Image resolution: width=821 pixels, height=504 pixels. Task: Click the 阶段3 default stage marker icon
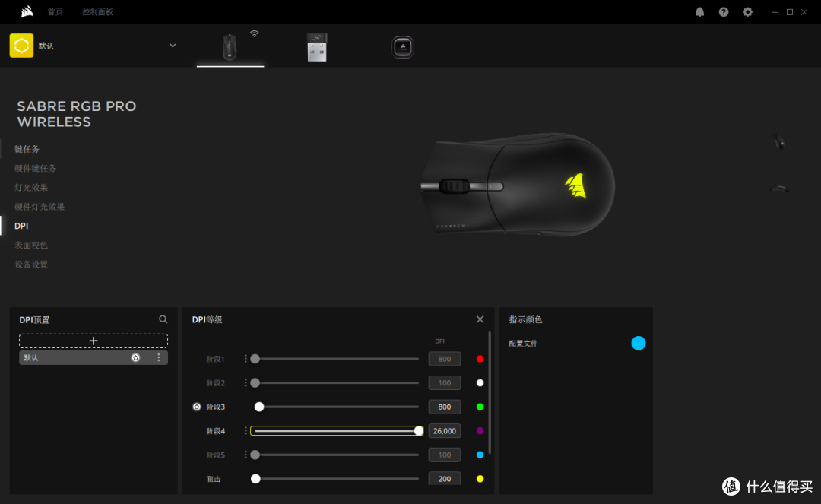coord(197,407)
